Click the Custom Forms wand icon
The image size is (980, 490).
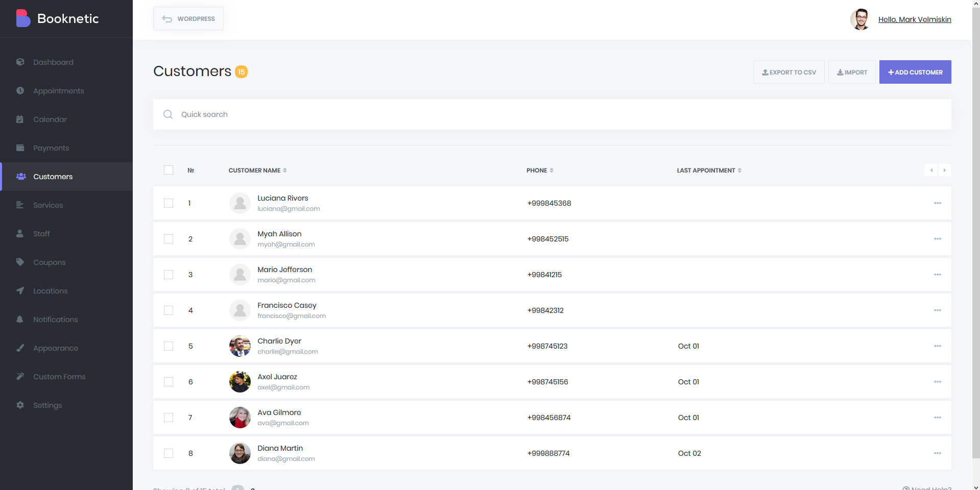pos(20,377)
